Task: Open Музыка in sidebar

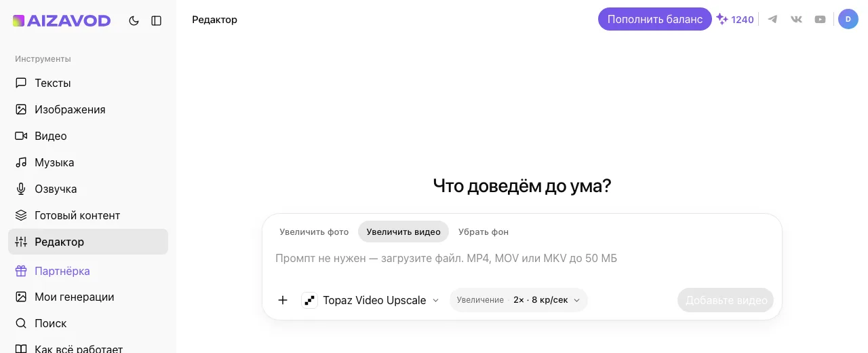Action: coord(88,162)
